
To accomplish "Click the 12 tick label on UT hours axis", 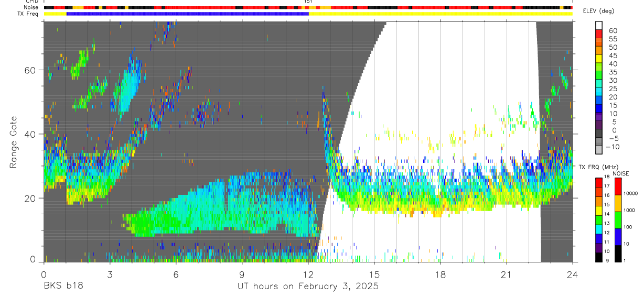I will [x=308, y=274].
